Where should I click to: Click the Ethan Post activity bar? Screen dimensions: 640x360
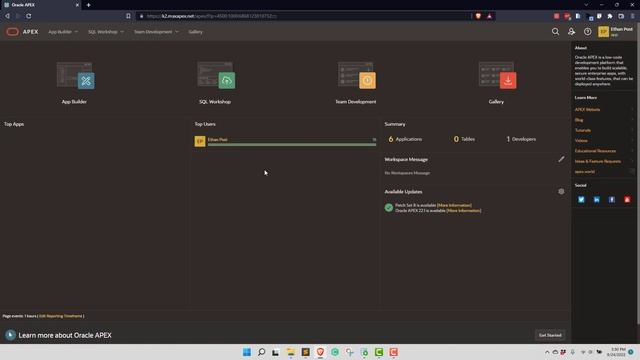pyautogui.click(x=292, y=144)
